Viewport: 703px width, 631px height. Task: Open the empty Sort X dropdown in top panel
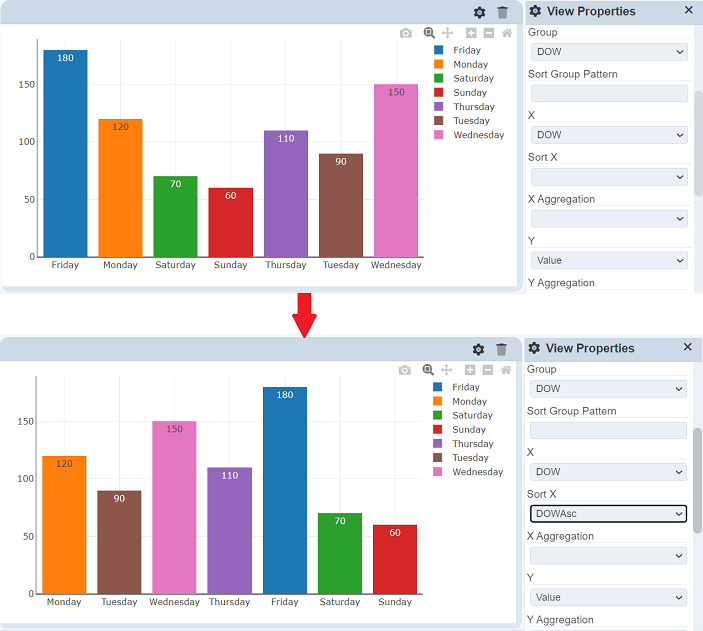[608, 177]
